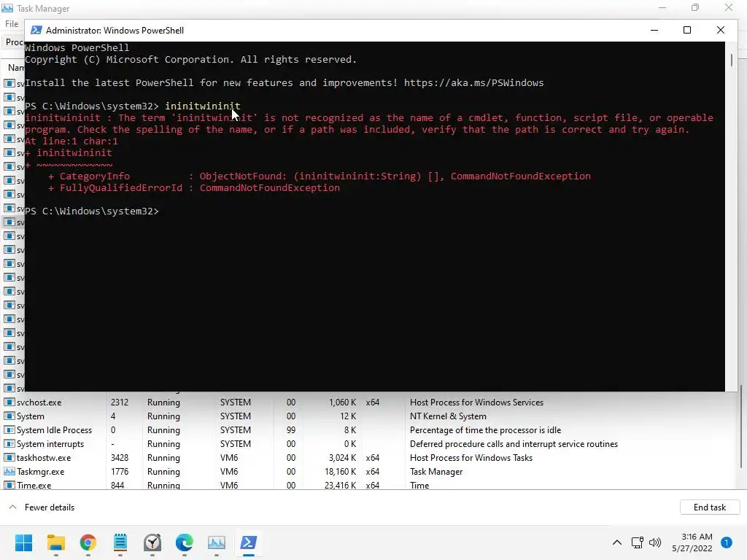Click PID value 3428
Image resolution: width=747 pixels, height=560 pixels.
coord(120,458)
